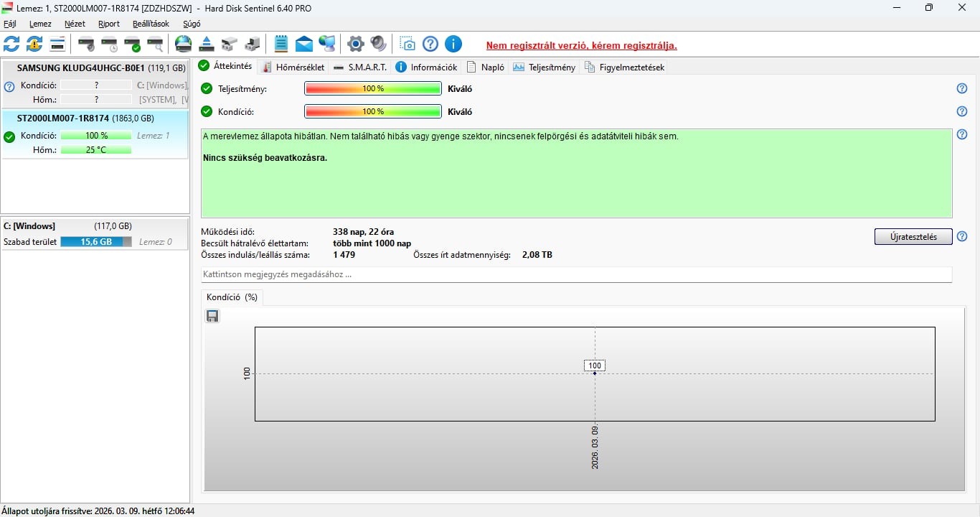
Task: Click the floppy save icon above chart
Action: [212, 316]
